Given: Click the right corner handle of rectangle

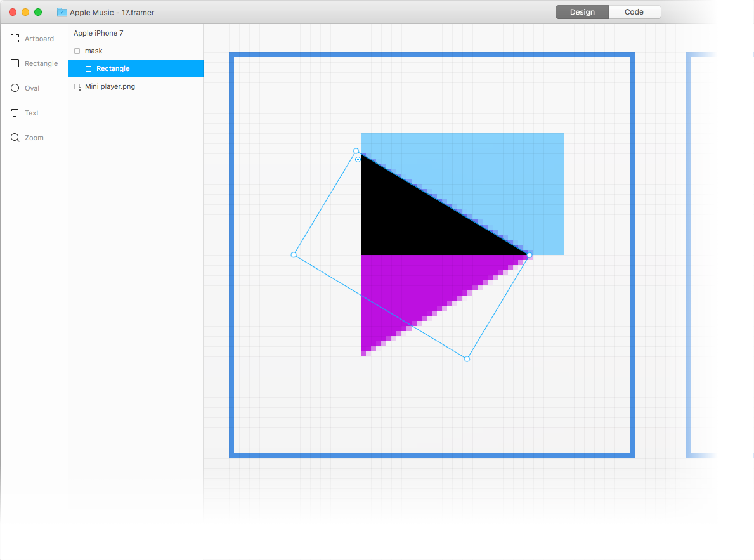Looking at the screenshot, I should point(530,255).
